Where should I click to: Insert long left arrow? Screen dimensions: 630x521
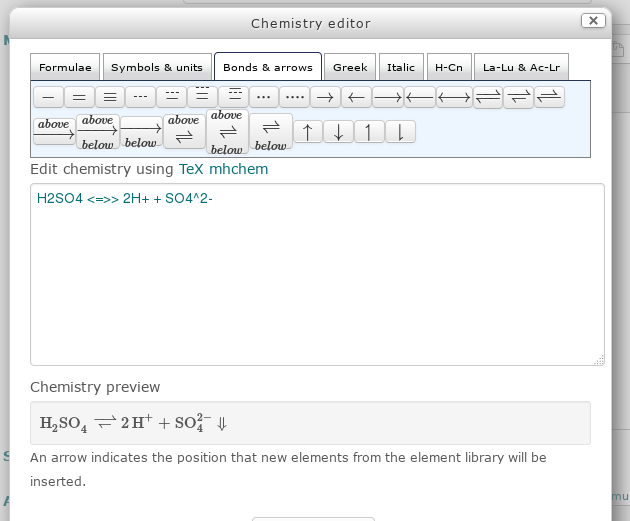[420, 97]
